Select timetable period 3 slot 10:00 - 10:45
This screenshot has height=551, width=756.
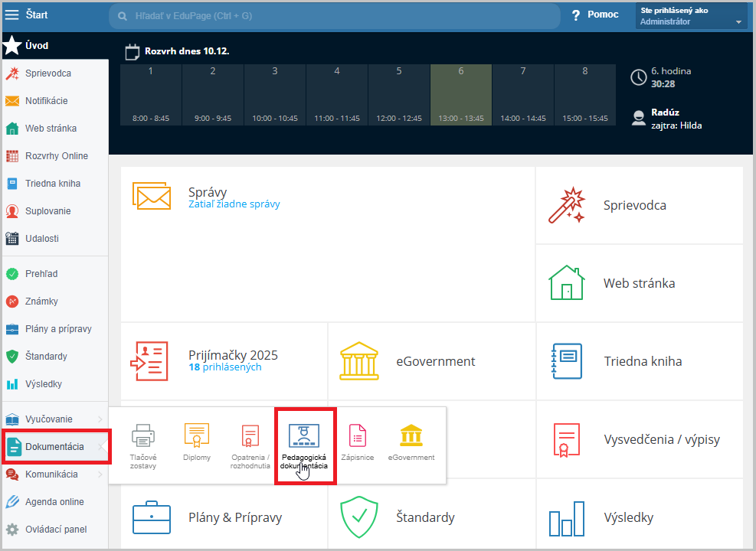[x=275, y=95]
